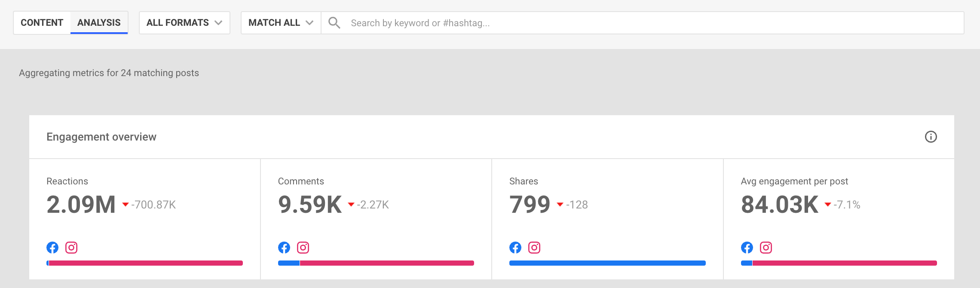
Task: Click the chevron beside ALL FORMATS
Action: tap(218, 23)
